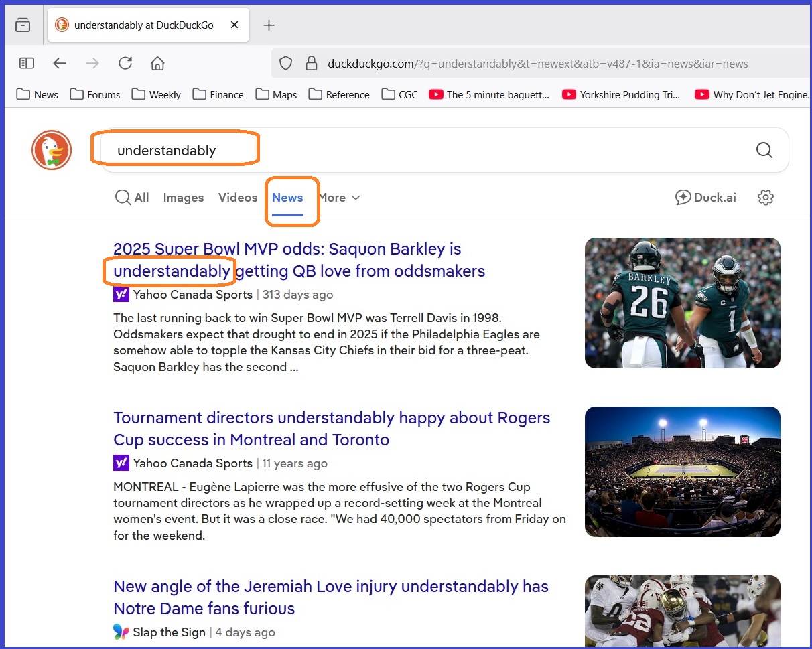
Task: Go back to the previous page
Action: [x=60, y=64]
